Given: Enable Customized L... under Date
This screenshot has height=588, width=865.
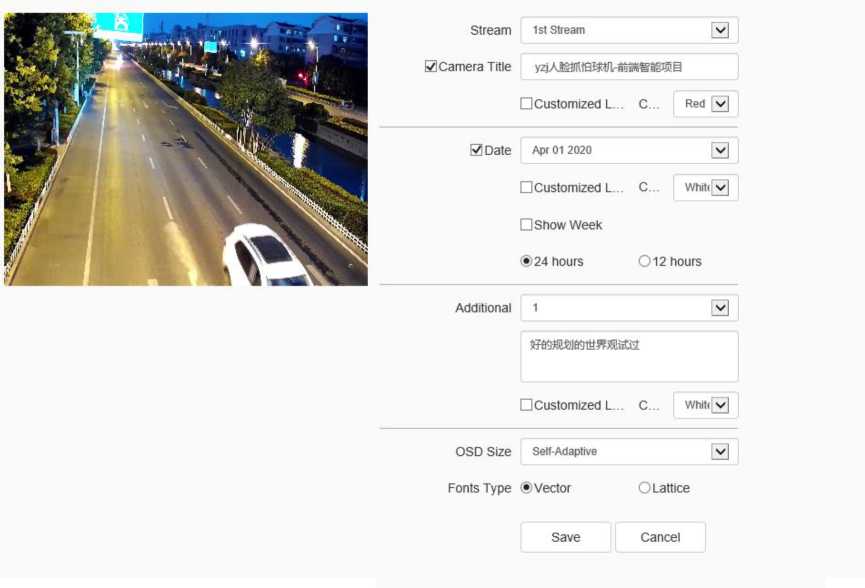Looking at the screenshot, I should coord(527,187).
